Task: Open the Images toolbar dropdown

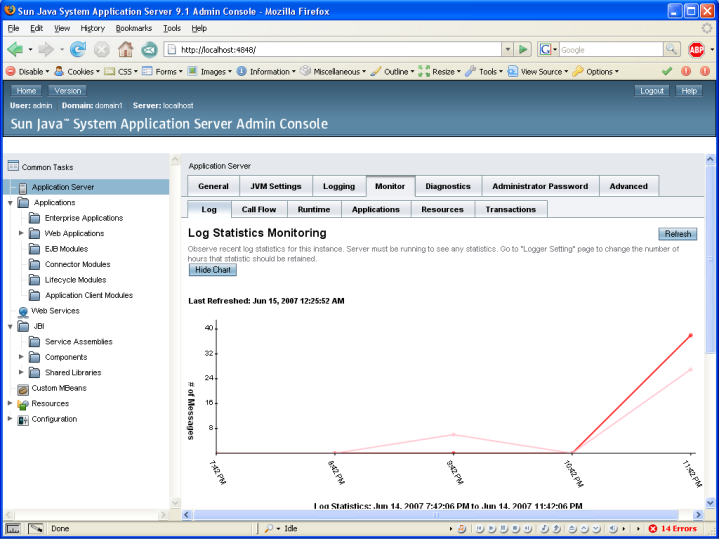Action: 210,72
